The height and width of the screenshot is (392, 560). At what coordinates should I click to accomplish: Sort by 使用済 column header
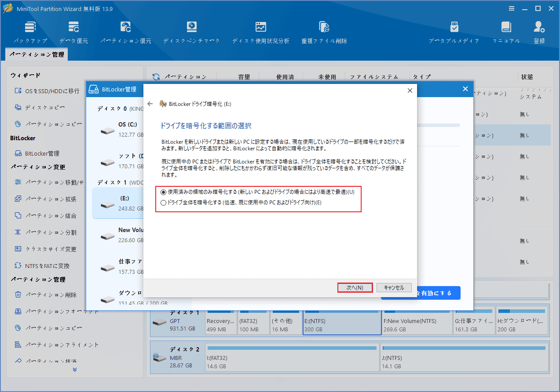285,77
